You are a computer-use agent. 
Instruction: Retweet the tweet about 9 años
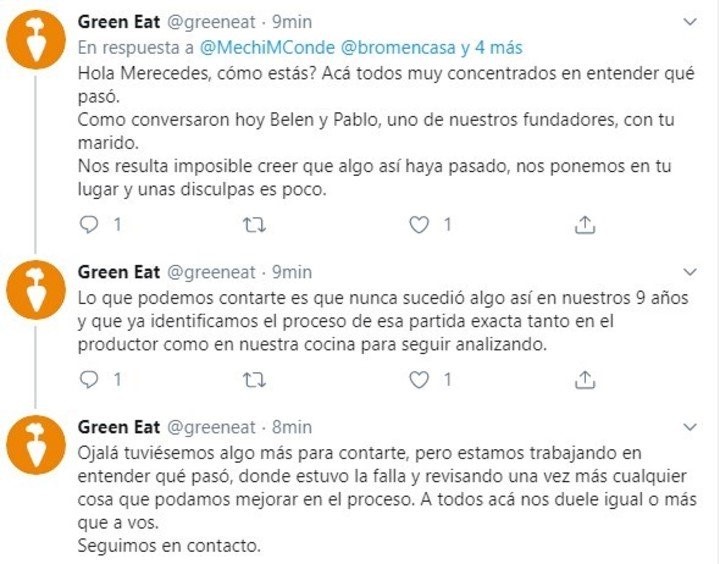[x=255, y=379]
